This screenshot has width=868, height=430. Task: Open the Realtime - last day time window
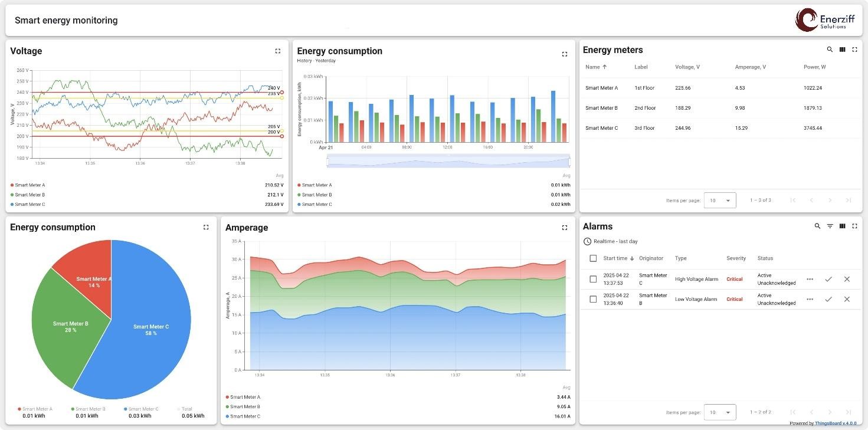pyautogui.click(x=611, y=242)
